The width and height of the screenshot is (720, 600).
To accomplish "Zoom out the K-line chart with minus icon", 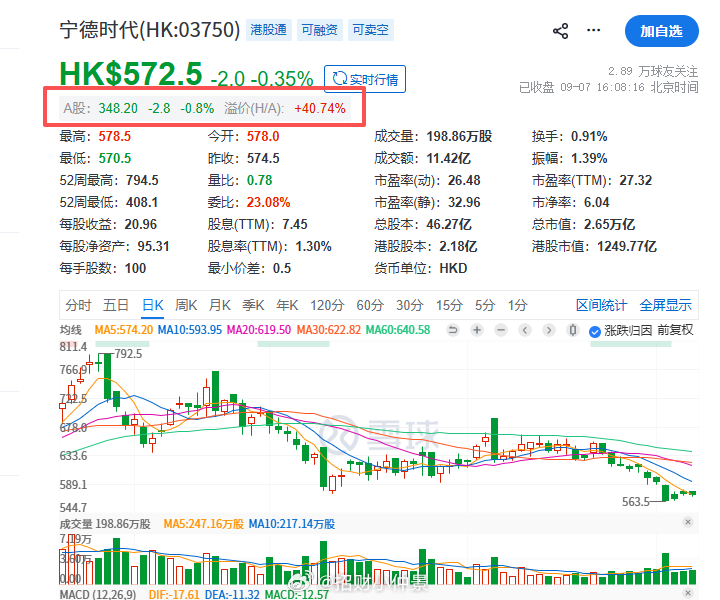I will click(x=501, y=330).
